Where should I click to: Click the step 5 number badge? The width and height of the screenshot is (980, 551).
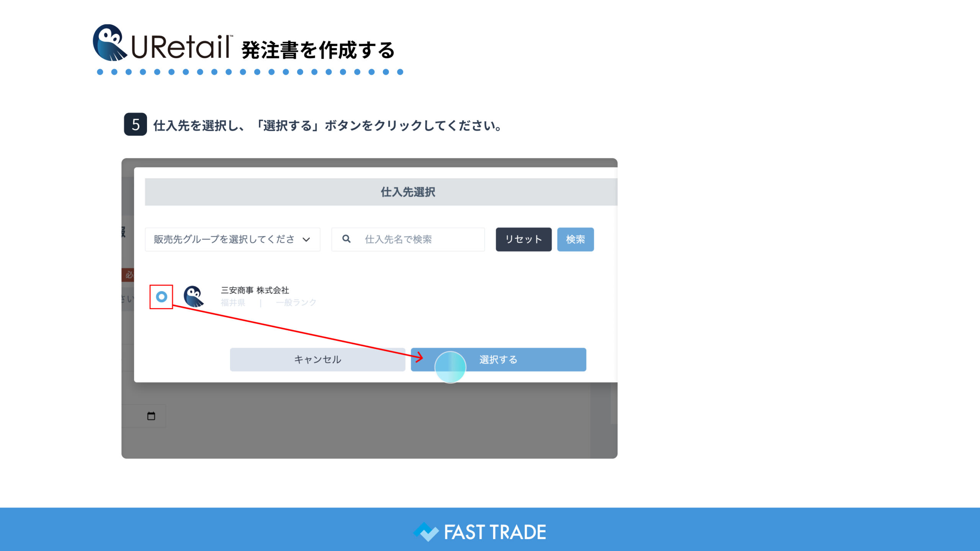[x=135, y=124]
